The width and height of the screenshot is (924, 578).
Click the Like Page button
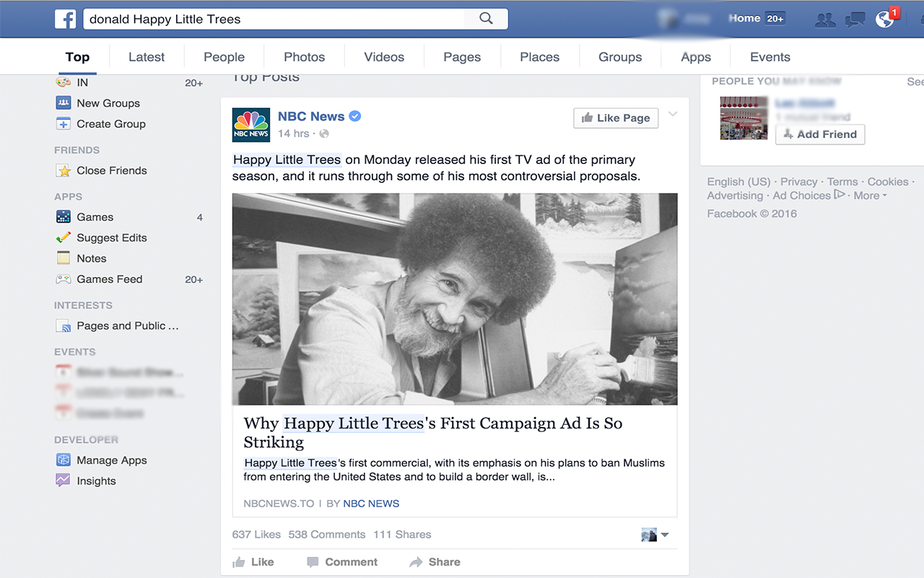pos(616,118)
